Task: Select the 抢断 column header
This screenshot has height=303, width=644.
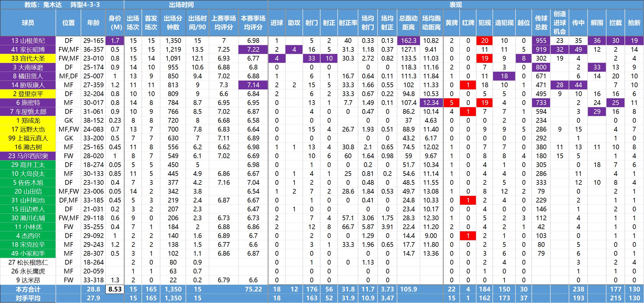Action: [x=634, y=23]
